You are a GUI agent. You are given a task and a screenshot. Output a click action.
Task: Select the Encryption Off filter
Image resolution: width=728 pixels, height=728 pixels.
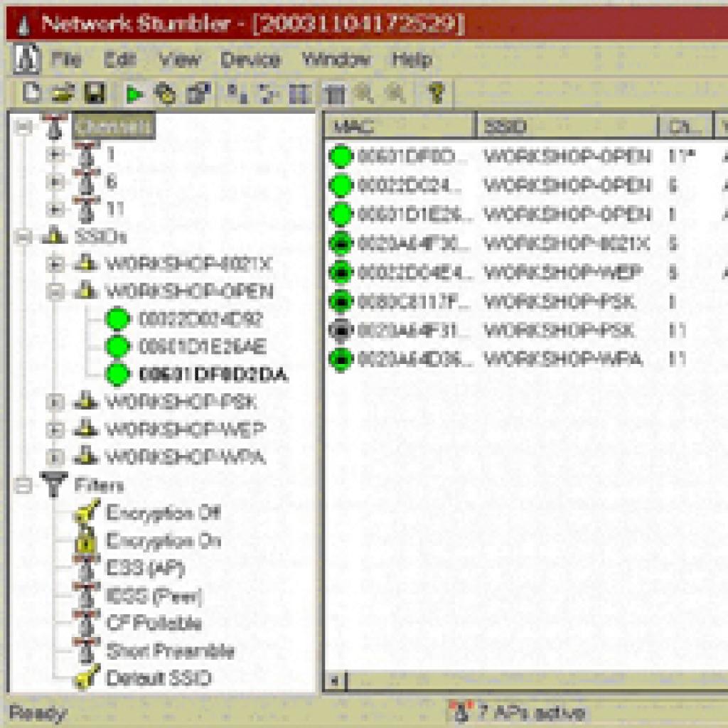coord(164,513)
